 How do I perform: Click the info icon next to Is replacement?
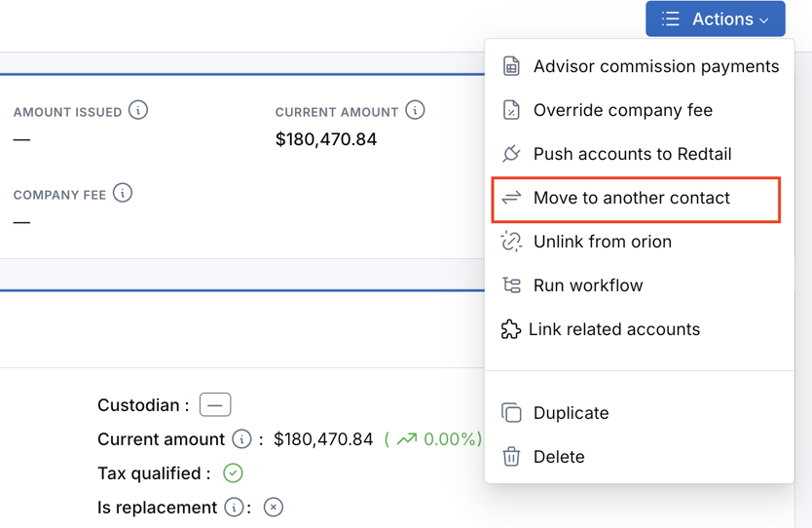point(234,508)
